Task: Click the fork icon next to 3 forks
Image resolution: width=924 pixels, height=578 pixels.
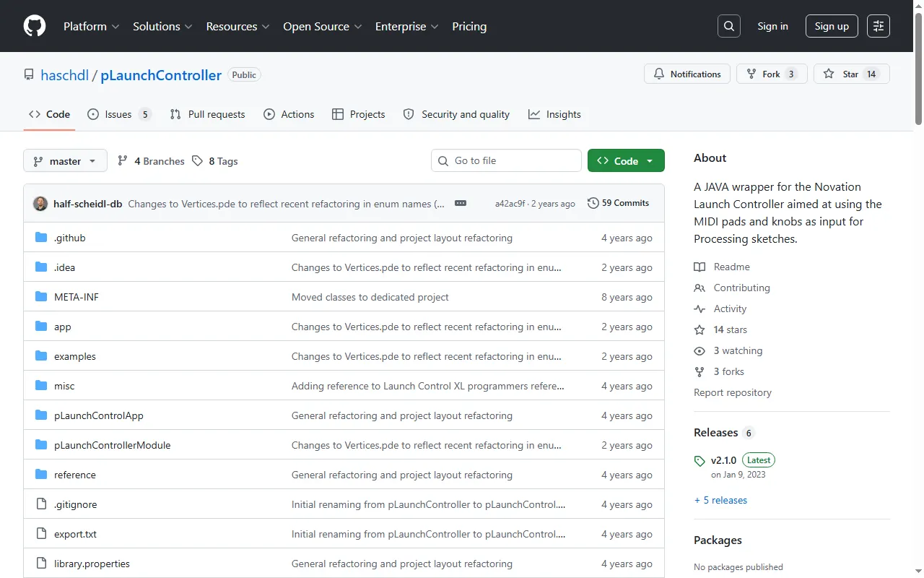Action: pos(699,371)
